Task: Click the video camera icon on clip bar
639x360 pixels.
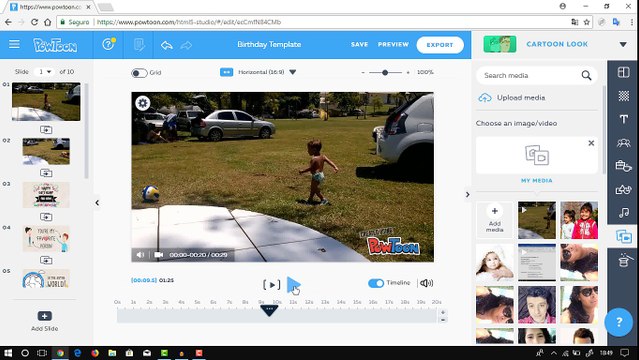Action: (159, 255)
